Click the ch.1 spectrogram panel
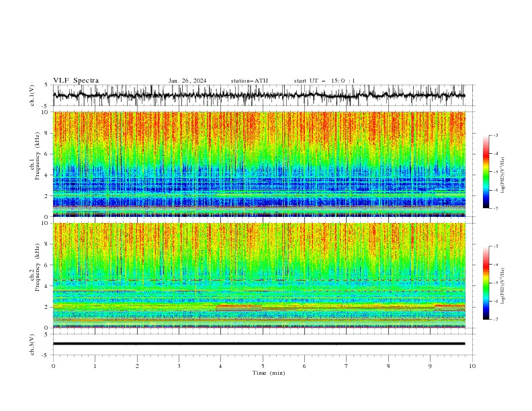 [x=259, y=164]
